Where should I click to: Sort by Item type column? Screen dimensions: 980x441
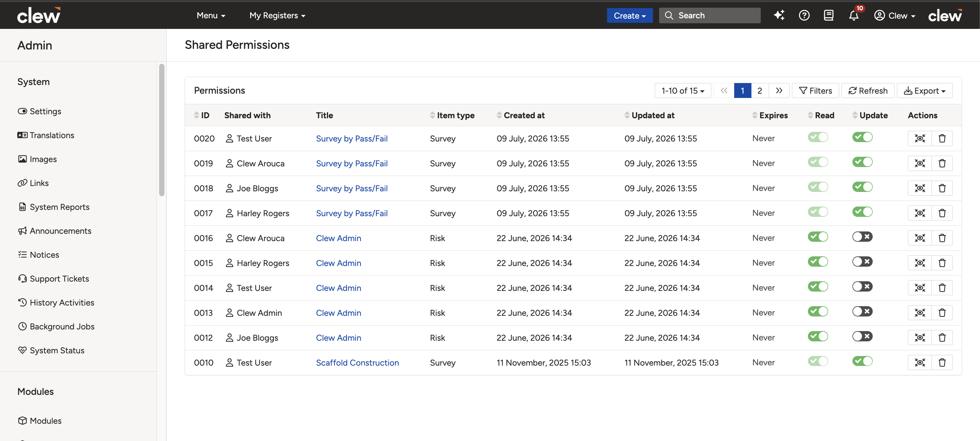coord(452,115)
